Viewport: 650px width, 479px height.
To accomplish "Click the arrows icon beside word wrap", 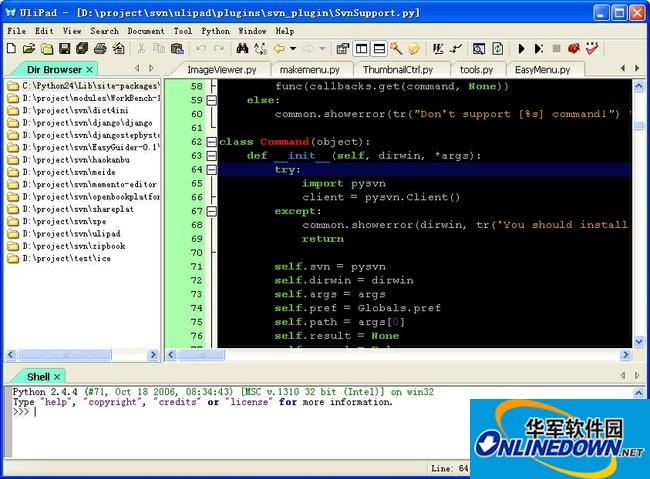I will click(456, 49).
